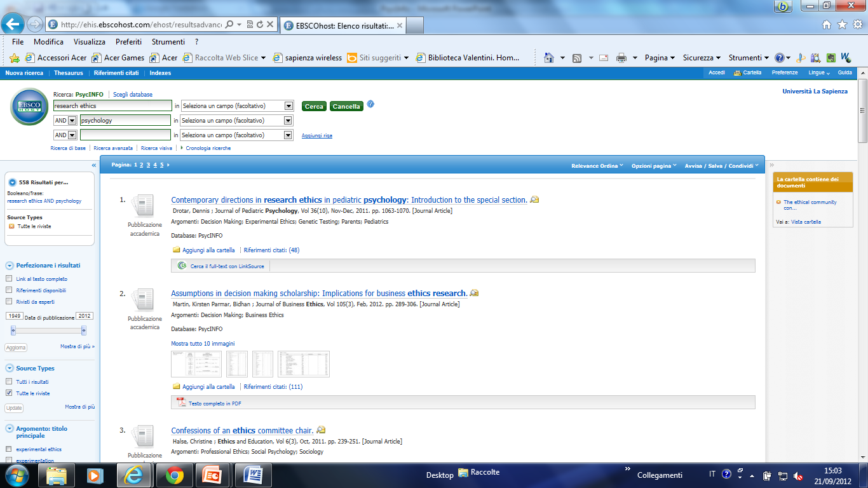The height and width of the screenshot is (488, 868).
Task: Open the Strumenti menu in menu bar
Action: (x=168, y=42)
